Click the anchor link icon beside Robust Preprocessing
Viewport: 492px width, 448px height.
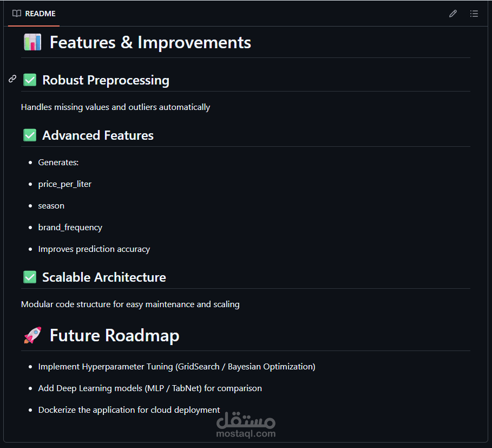[12, 79]
